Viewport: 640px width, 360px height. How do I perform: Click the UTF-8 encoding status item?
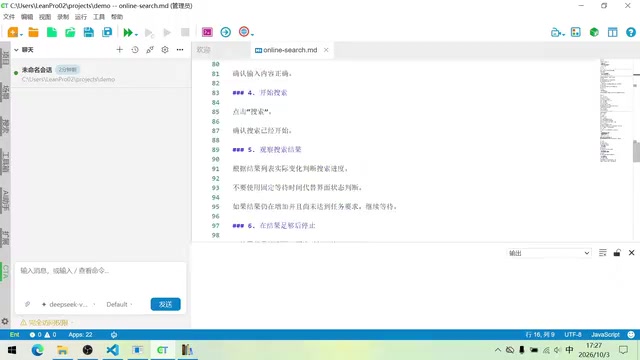tap(573, 335)
